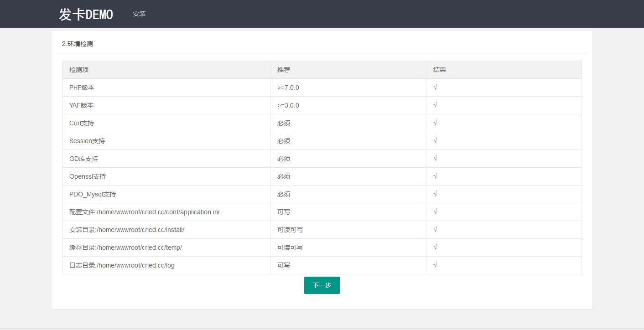Viewport: 644px width, 330px height.
Task: Click the check mark for 缓存目录 row
Action: 436,247
